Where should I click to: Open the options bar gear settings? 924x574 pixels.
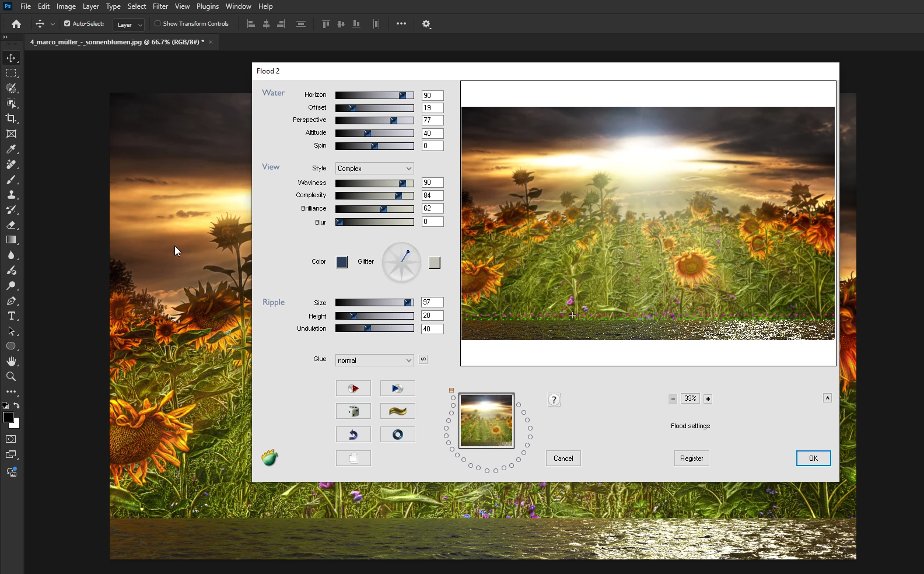click(426, 24)
